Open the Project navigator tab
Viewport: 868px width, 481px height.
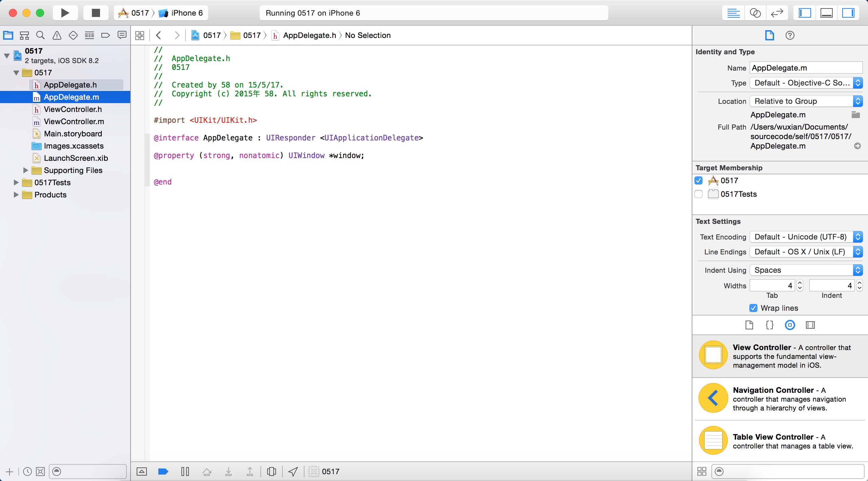(8, 35)
